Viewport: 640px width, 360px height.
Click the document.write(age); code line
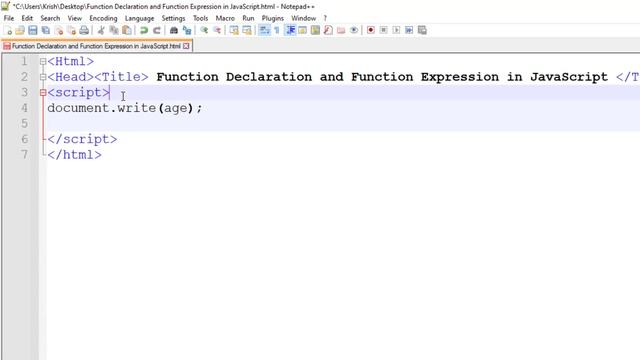(125, 108)
